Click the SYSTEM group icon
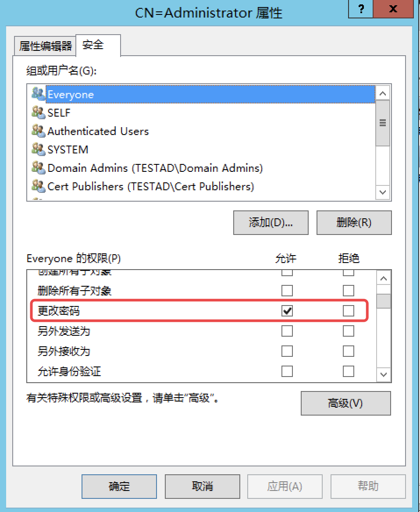Image resolution: width=420 pixels, height=512 pixels. 38,149
